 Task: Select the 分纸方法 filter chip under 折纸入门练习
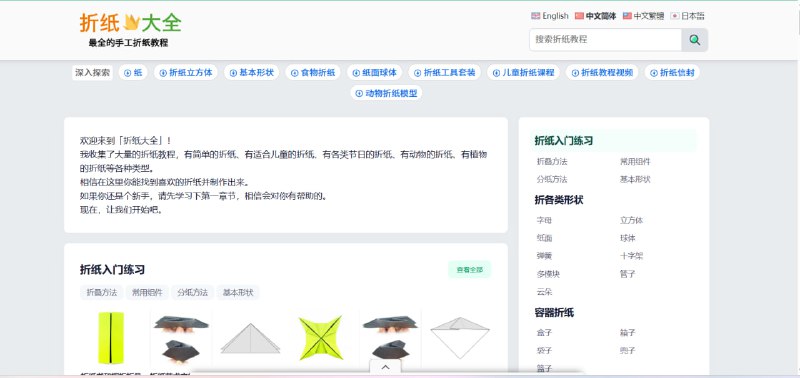tap(192, 293)
